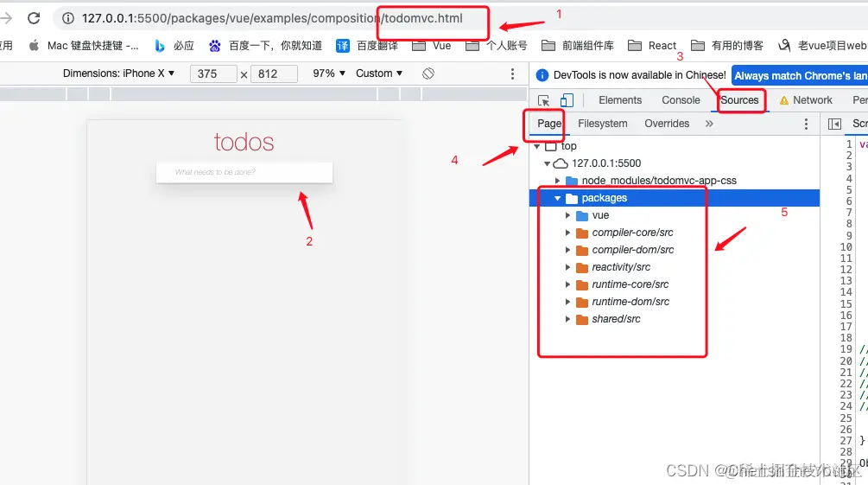
Task: Expand the compiler-core/src folder
Action: [x=567, y=233]
